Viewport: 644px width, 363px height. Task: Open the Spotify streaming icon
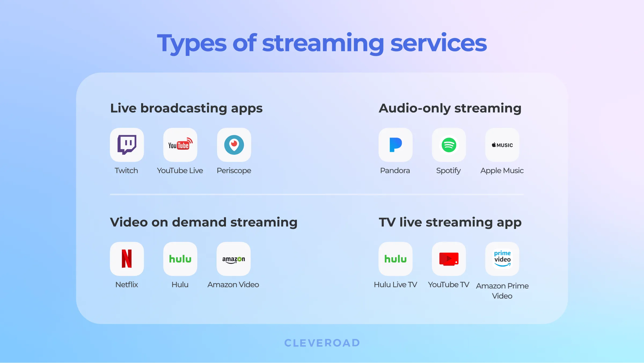pyautogui.click(x=449, y=144)
